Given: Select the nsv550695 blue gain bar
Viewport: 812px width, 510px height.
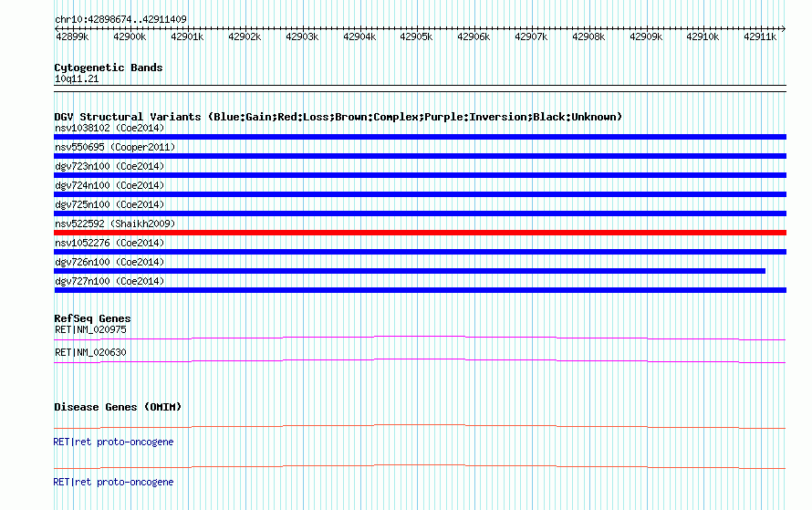Looking at the screenshot, I should coord(420,156).
